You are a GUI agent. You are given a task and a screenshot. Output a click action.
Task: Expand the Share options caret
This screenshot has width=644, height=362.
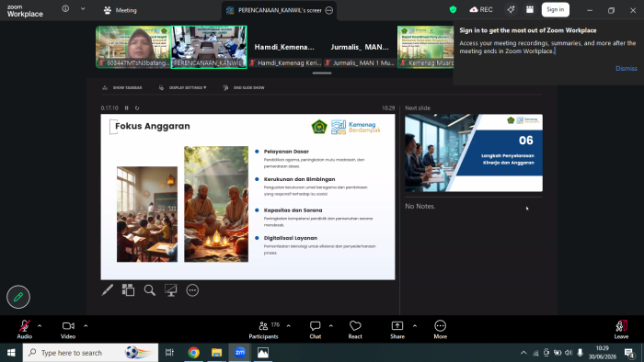pyautogui.click(x=415, y=326)
